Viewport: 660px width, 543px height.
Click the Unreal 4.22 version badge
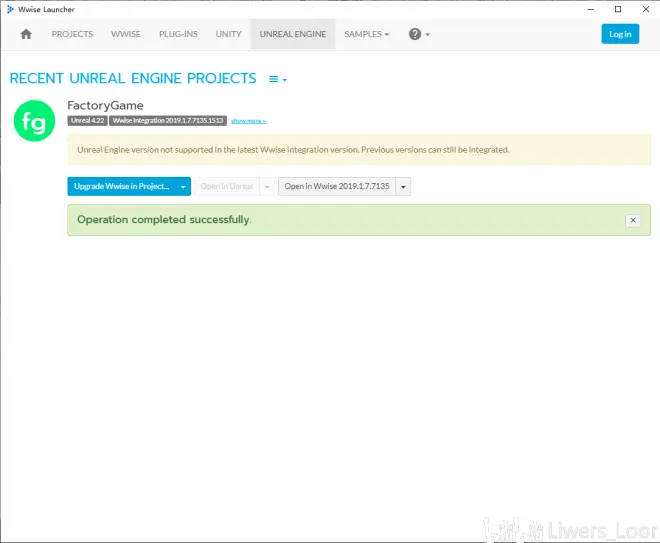88,121
